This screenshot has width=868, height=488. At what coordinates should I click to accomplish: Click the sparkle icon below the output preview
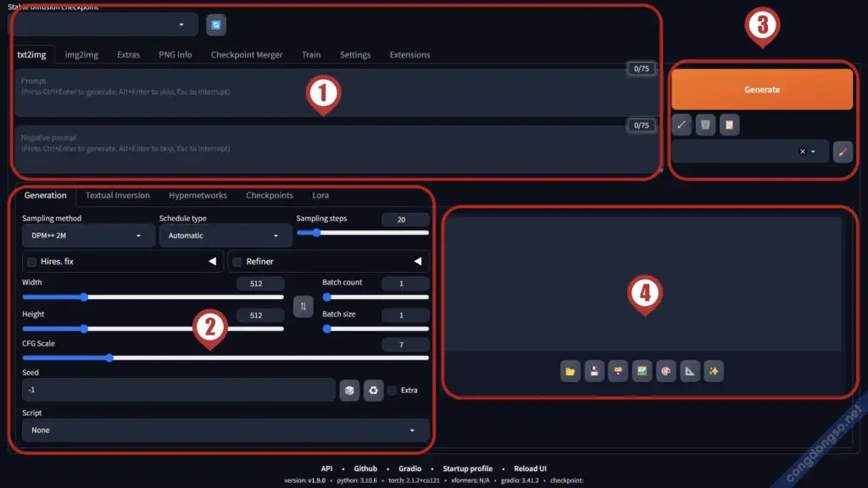click(x=714, y=371)
